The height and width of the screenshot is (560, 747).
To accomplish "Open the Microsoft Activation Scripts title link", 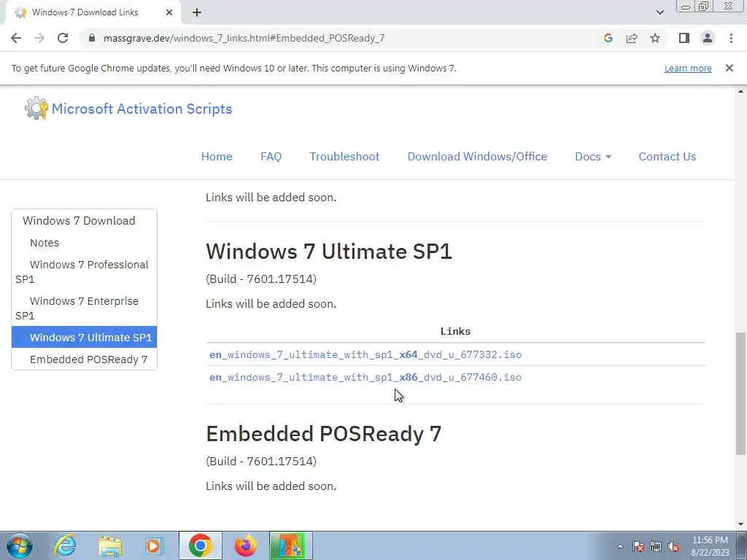I will click(x=142, y=109).
